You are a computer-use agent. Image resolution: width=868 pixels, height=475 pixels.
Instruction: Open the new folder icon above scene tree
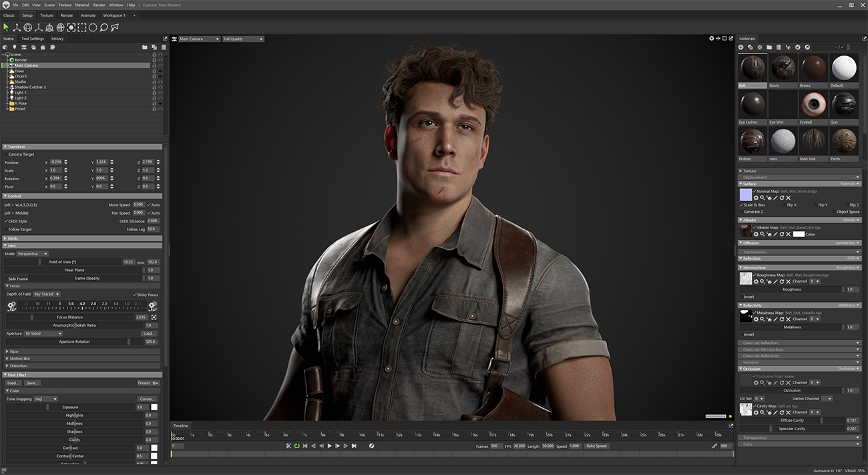coord(144,47)
